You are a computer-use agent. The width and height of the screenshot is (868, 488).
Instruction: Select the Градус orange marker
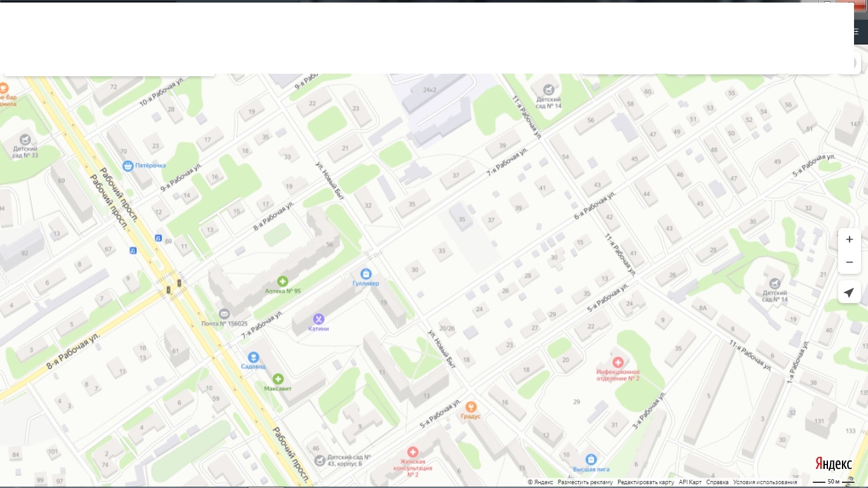coord(471,407)
